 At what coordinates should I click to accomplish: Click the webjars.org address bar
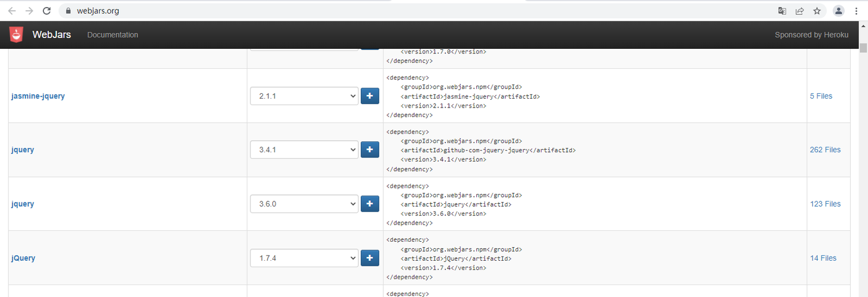pos(416,11)
